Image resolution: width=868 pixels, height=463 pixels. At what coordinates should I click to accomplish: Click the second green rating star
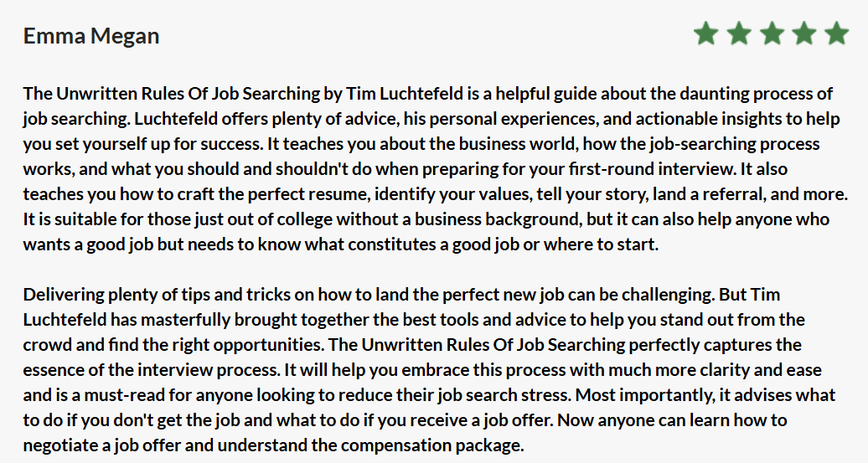click(739, 34)
